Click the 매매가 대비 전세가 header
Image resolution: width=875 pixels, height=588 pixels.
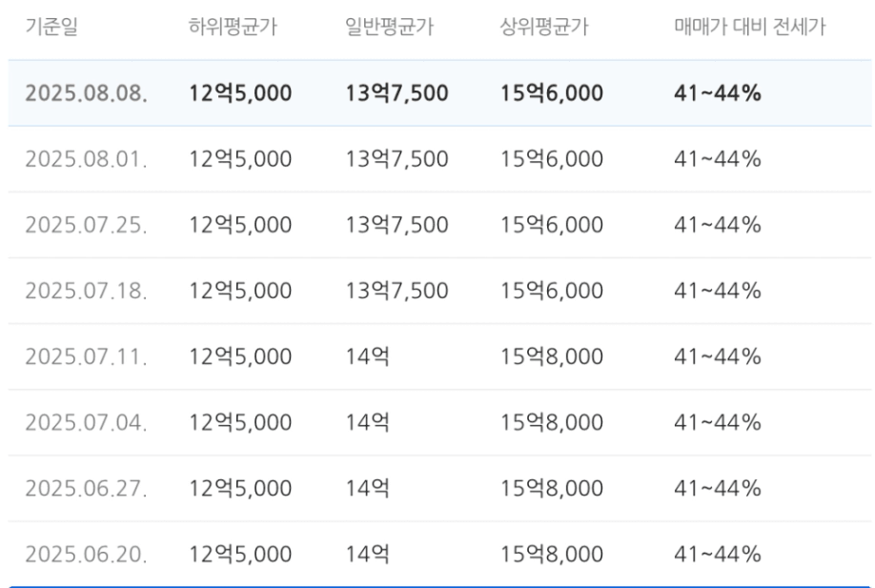(x=749, y=27)
